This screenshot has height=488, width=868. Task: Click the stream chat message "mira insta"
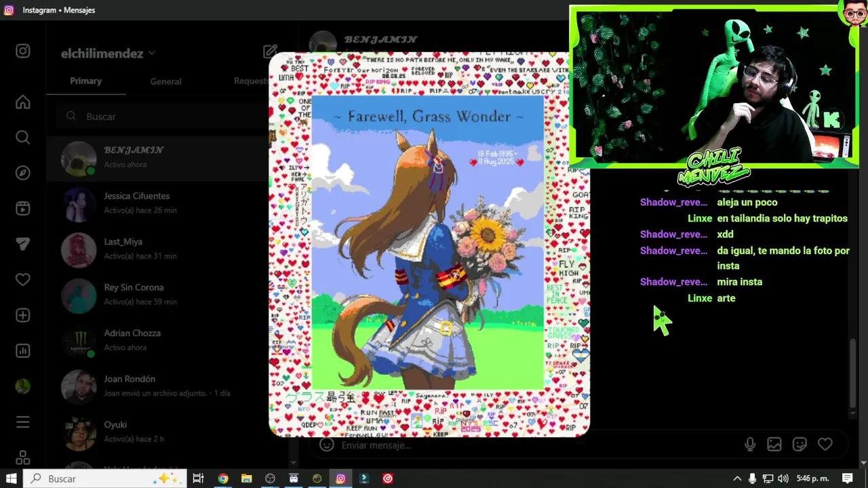click(x=740, y=282)
